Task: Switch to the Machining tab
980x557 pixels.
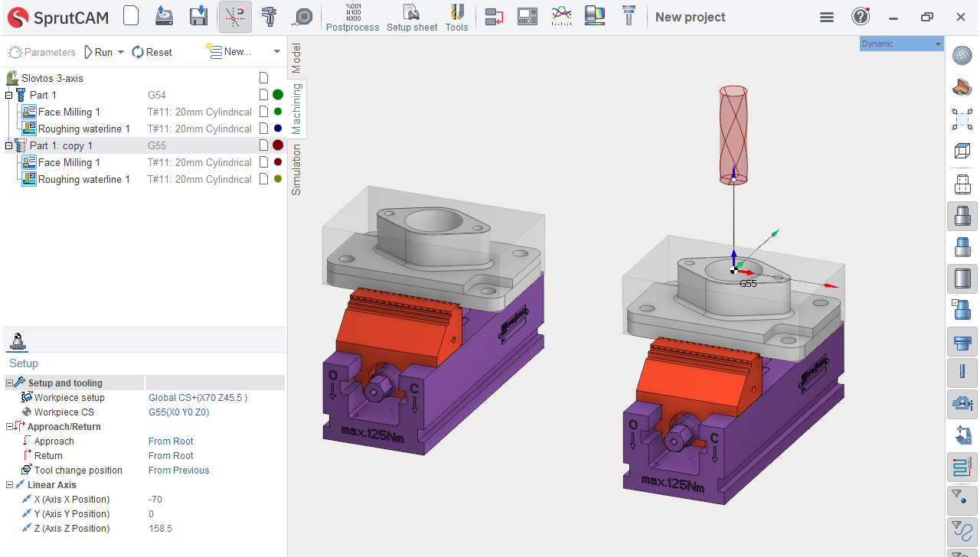Action: click(296, 109)
